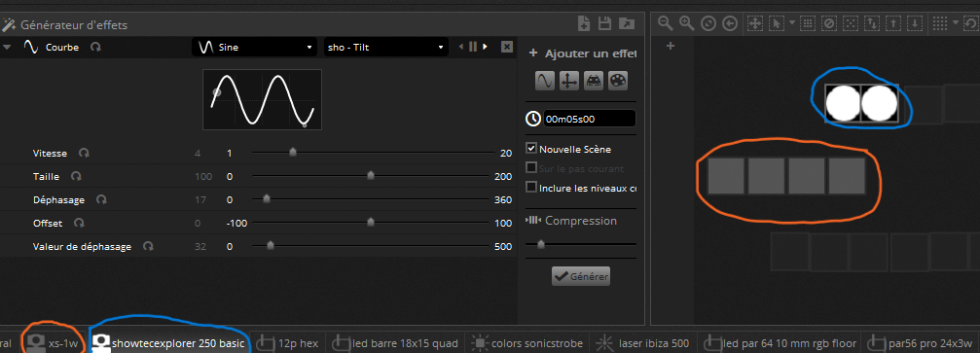Enable the Inclure les niveaux checkbox
Viewport: 980px width, 353px height.
tap(531, 187)
